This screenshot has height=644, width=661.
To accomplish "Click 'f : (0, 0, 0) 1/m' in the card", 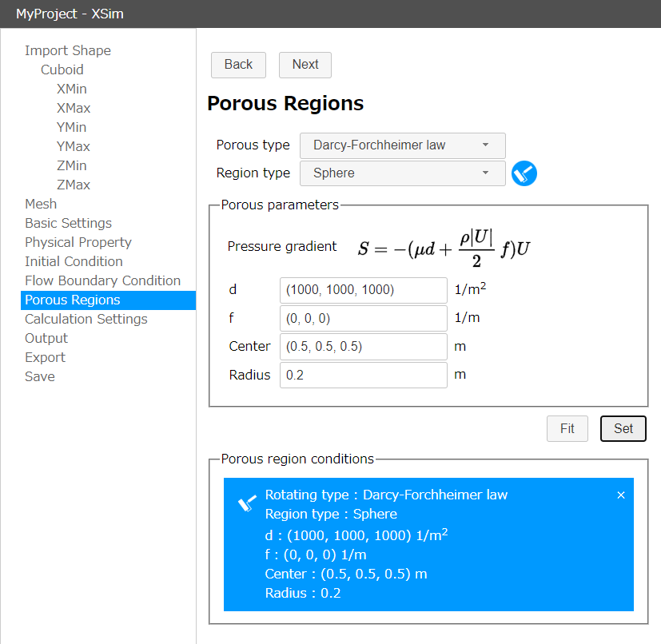I will point(316,555).
